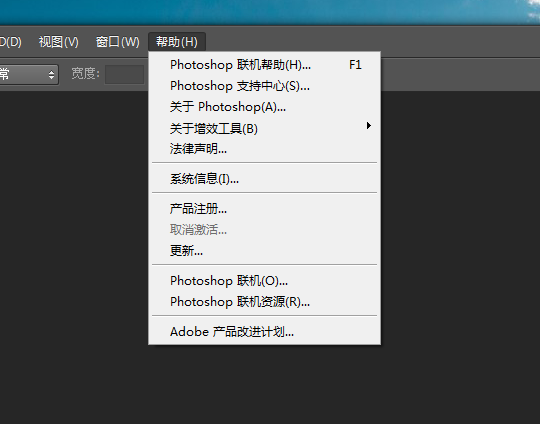Select 系统信息(I) menu item

(264, 178)
